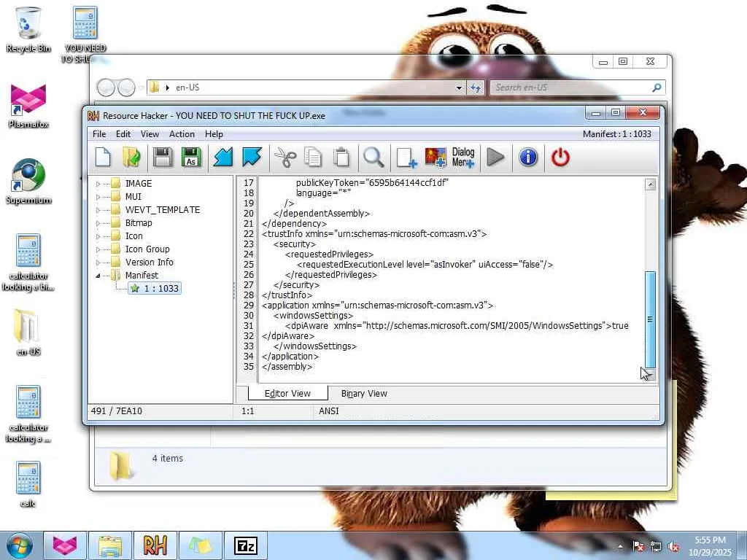Click the left-pointing blue arrow toolbar icon

222,157
